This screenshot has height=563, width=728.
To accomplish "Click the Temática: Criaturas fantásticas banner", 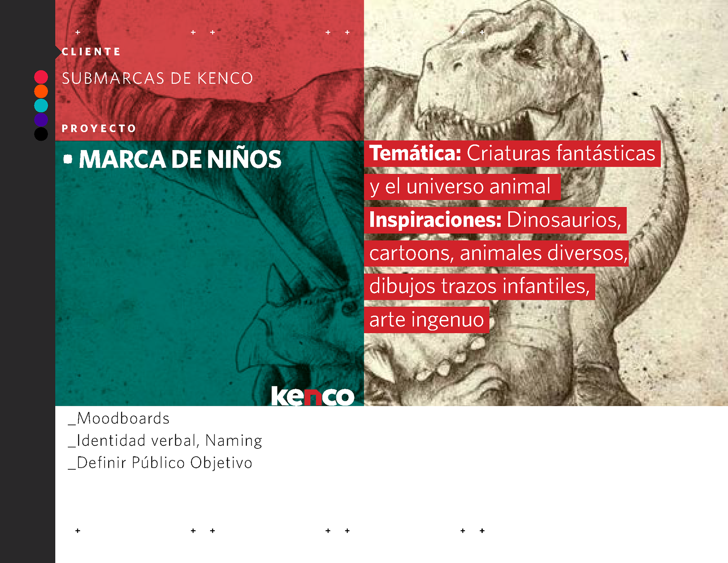I will coord(512,154).
